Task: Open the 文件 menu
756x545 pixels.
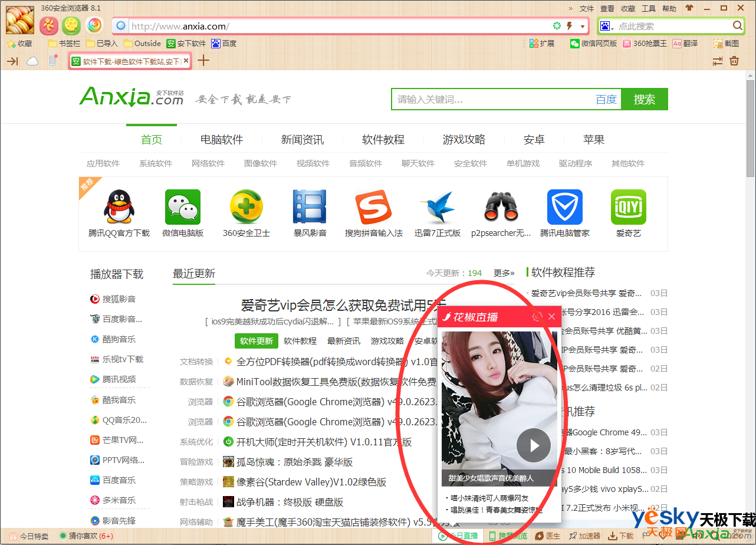Action: point(587,8)
